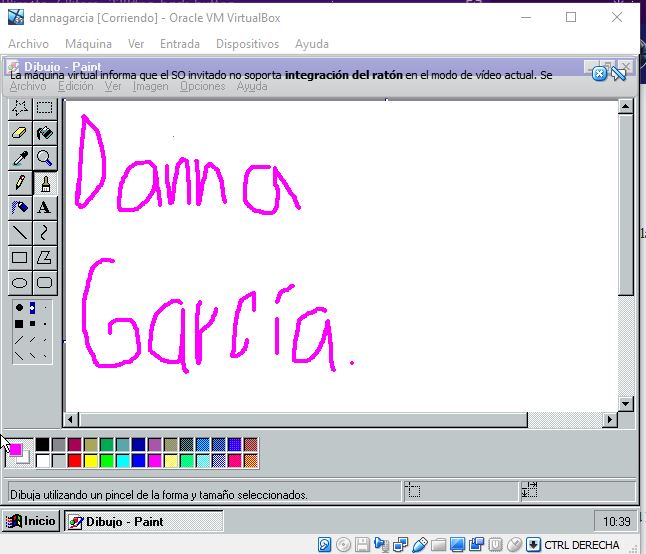Select the Ellipse shape tool

tap(19, 283)
